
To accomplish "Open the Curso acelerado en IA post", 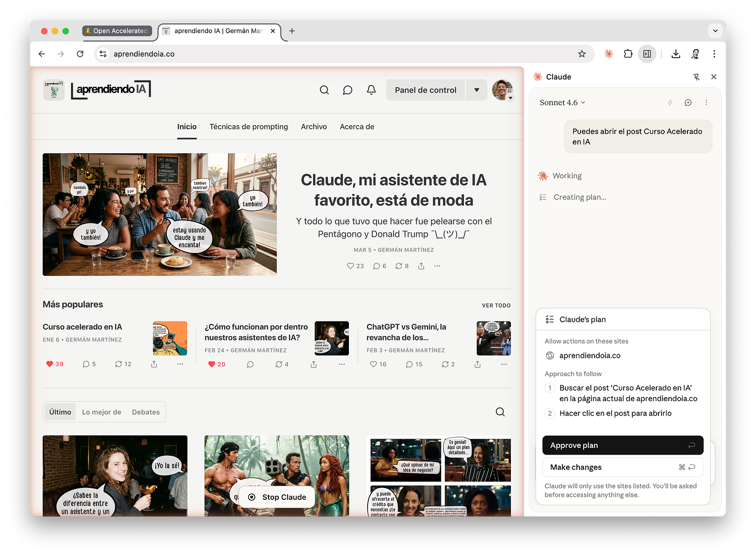I will 82,327.
